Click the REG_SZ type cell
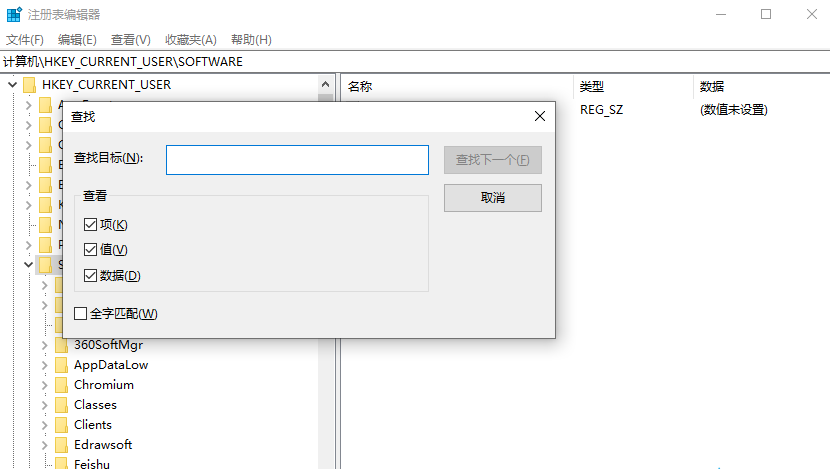 click(x=601, y=110)
